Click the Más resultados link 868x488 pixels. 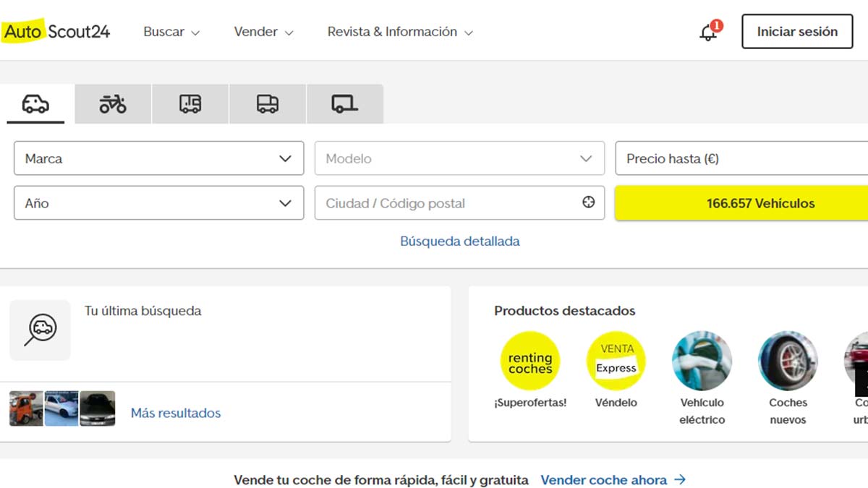click(176, 413)
